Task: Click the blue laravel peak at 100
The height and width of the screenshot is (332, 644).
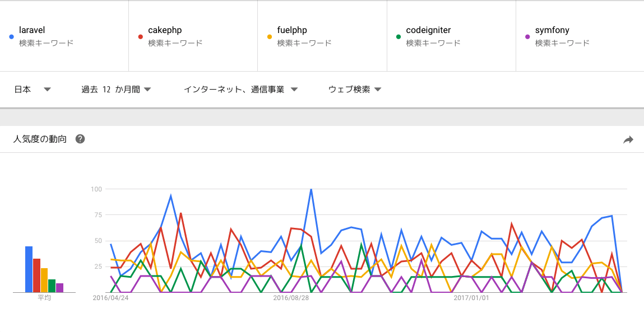Action: (x=311, y=190)
